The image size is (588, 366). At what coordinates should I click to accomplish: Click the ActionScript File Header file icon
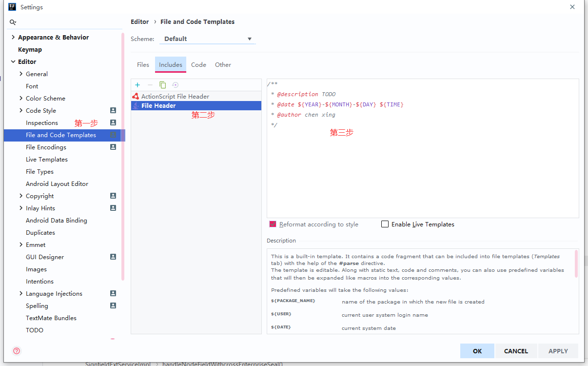136,96
